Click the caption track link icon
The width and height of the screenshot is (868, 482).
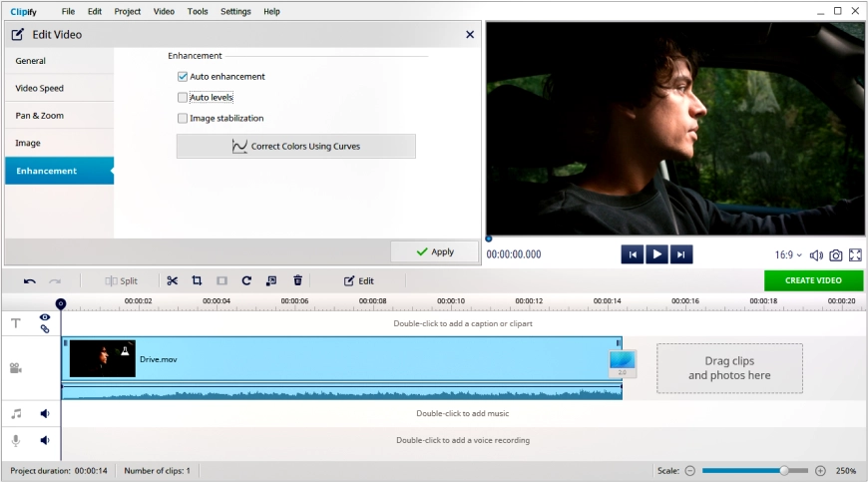point(45,329)
